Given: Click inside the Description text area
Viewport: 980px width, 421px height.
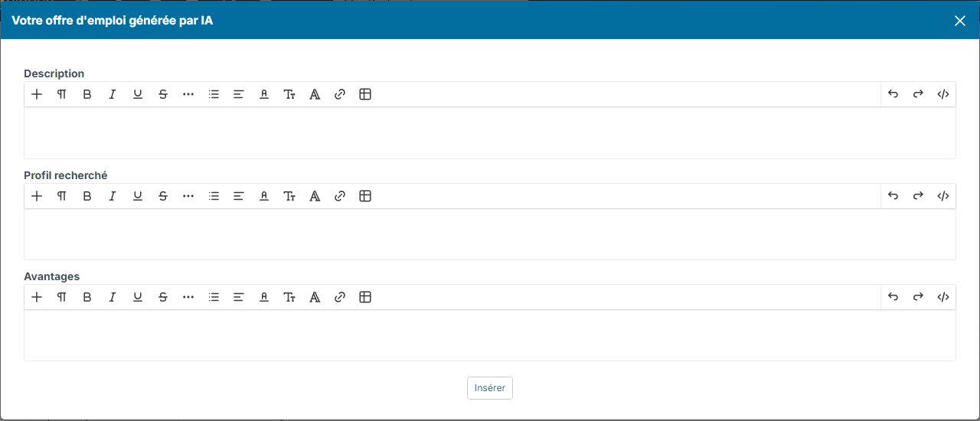Looking at the screenshot, I should tap(490, 133).
